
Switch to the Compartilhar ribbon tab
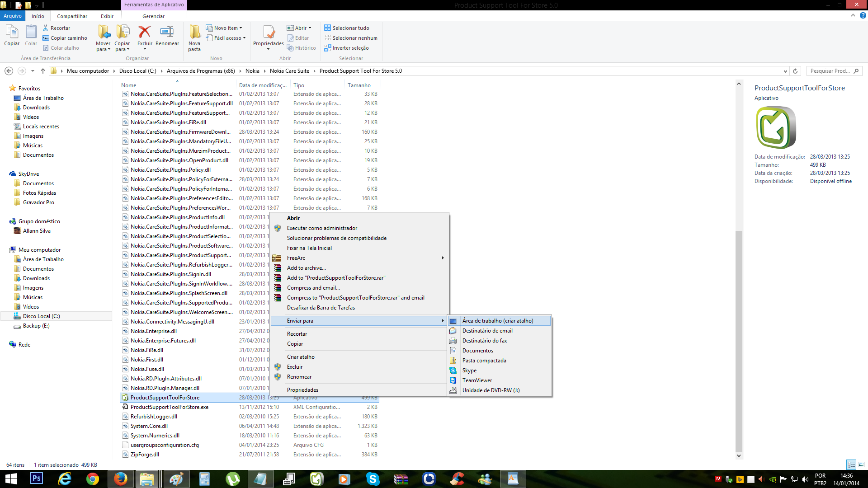[72, 16]
